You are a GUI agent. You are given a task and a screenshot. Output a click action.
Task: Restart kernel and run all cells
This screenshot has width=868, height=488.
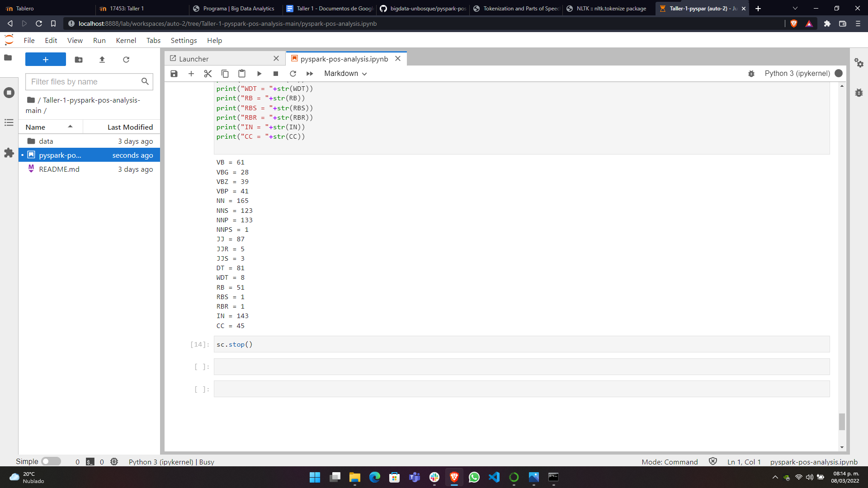pos(310,74)
